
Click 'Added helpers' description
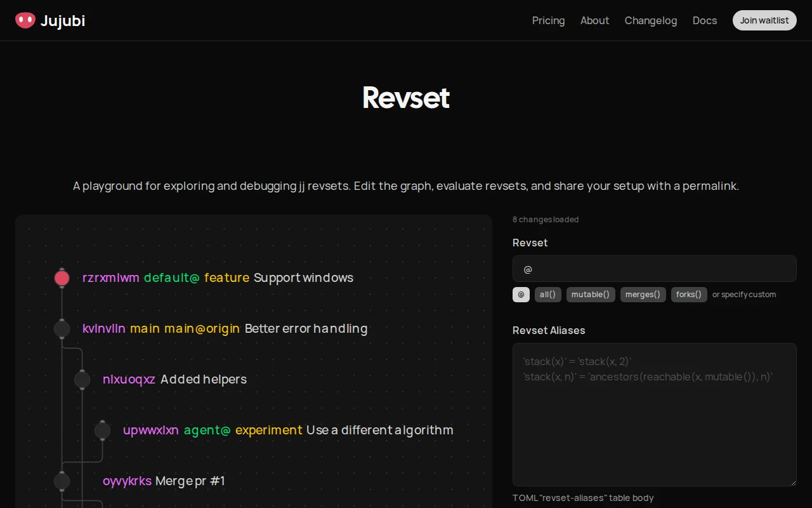click(x=204, y=379)
